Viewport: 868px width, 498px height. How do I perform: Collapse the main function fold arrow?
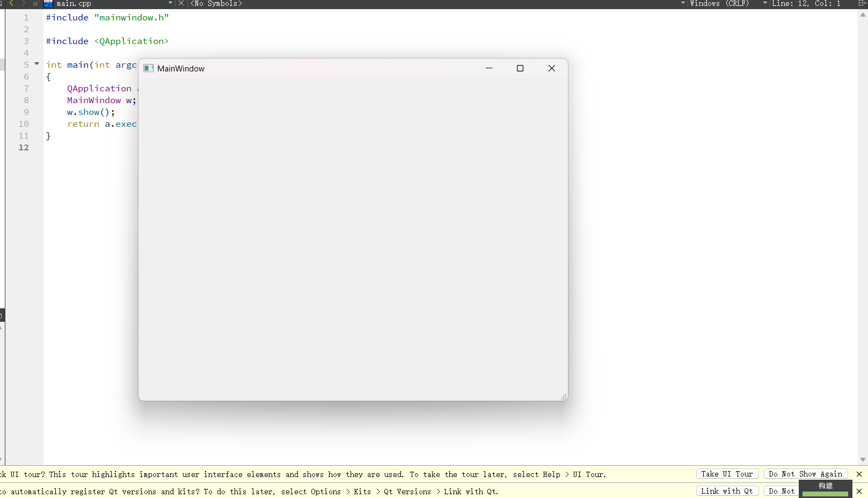click(37, 64)
